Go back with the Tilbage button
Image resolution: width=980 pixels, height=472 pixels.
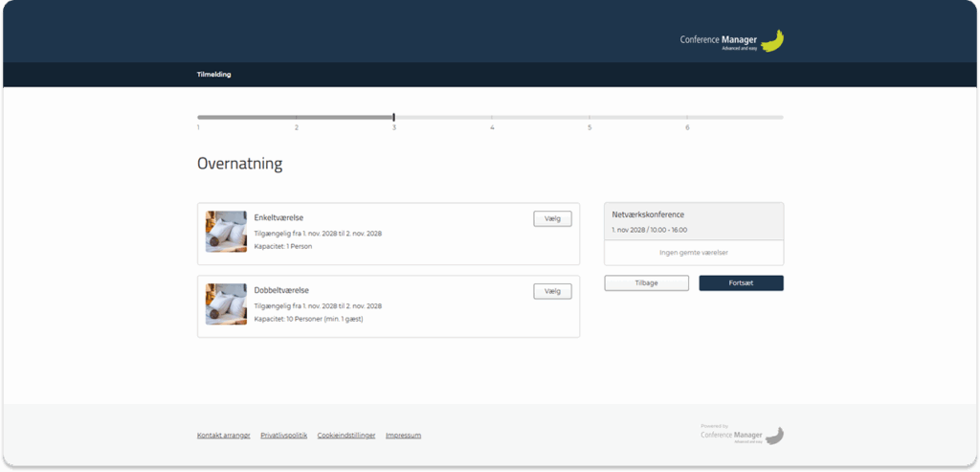[x=646, y=283]
